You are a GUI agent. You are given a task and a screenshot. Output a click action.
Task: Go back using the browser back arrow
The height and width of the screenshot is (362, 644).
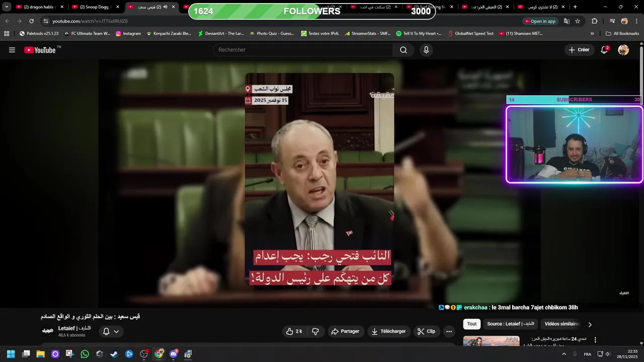[x=7, y=21]
